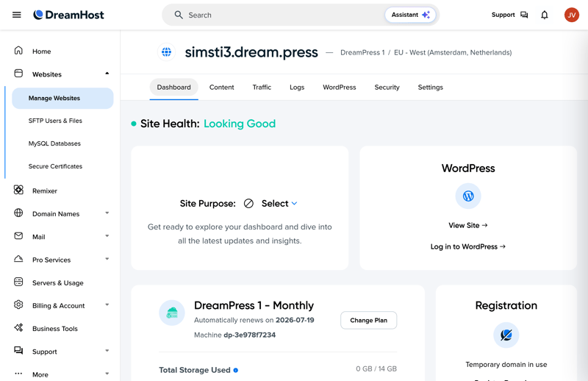The image size is (588, 381).
Task: Open MySQL Databases
Action: coord(54,143)
